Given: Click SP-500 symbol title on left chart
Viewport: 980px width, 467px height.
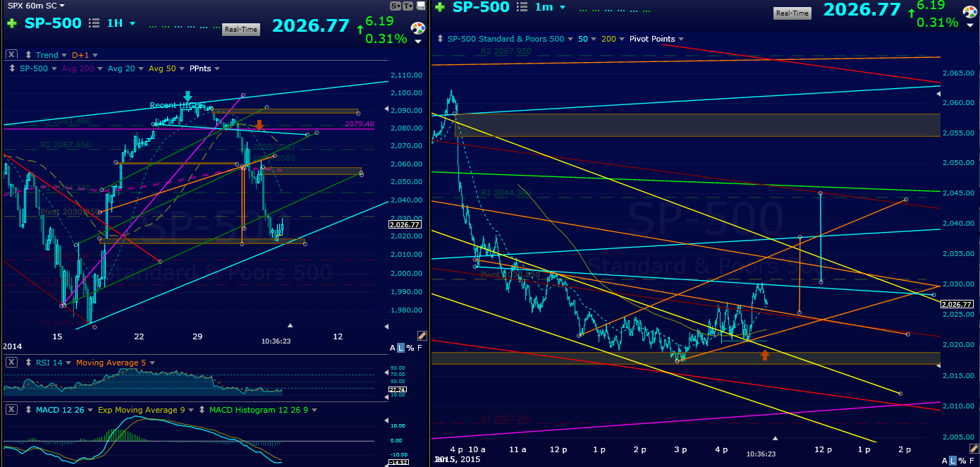Looking at the screenshot, I should pyautogui.click(x=53, y=23).
